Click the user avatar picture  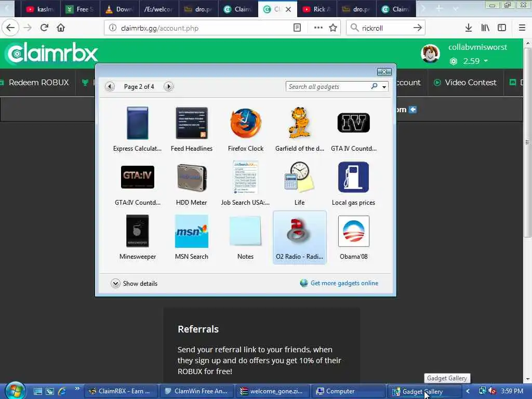430,54
